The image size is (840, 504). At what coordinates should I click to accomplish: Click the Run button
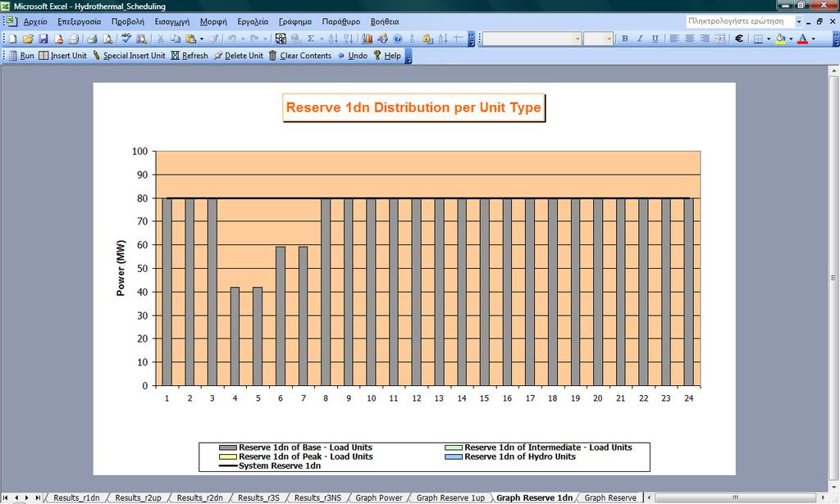click(x=22, y=56)
